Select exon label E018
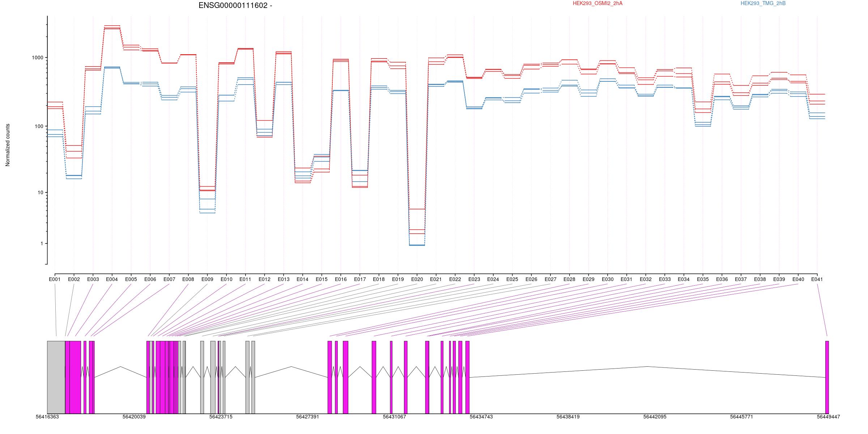Image resolution: width=868 pixels, height=434 pixels. point(379,279)
